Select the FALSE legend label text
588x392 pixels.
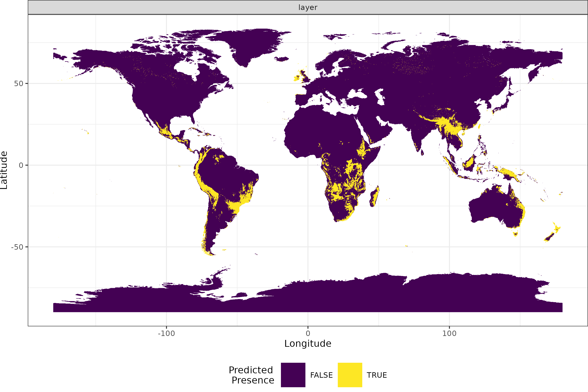[x=321, y=375]
